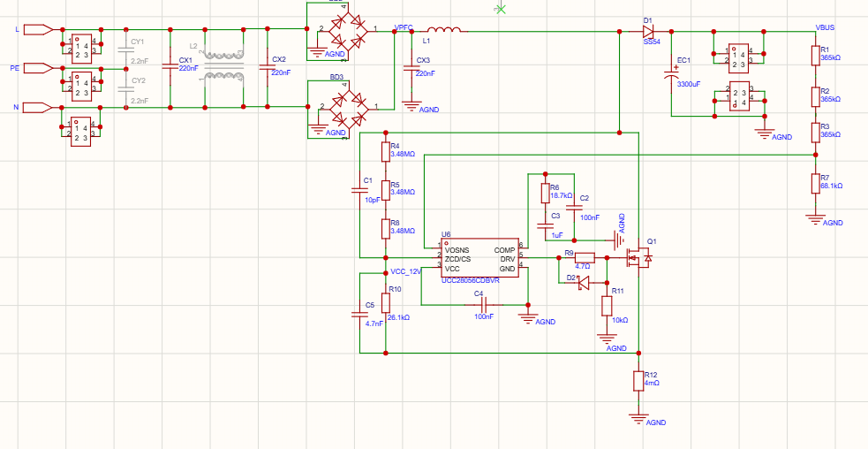Click the green no-connect cross marker
Screen dimensions: 868x449
[501, 9]
